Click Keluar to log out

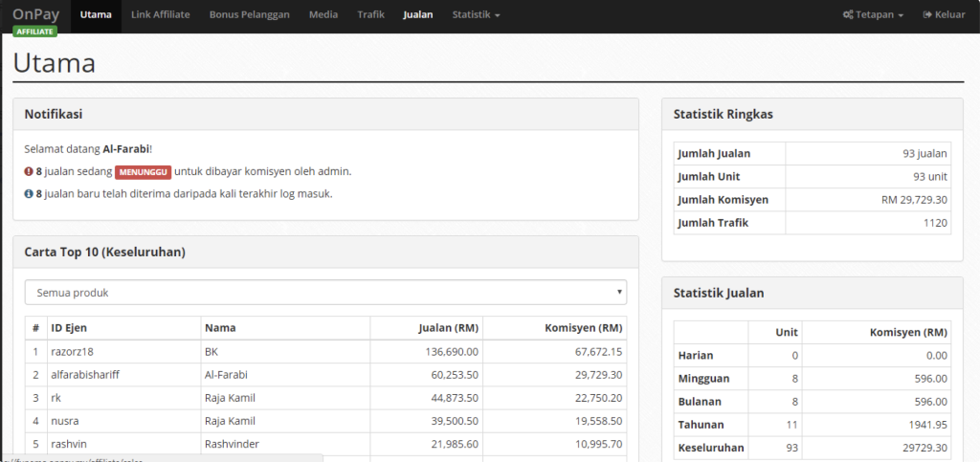944,15
